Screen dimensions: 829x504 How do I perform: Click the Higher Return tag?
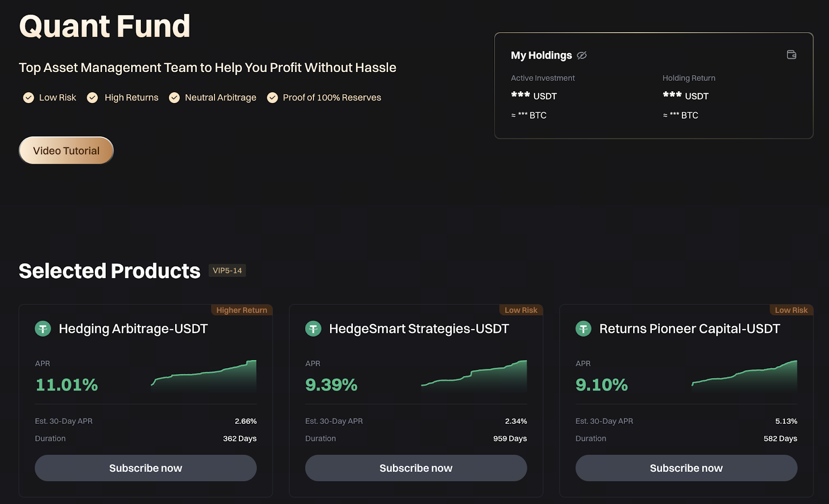(241, 310)
